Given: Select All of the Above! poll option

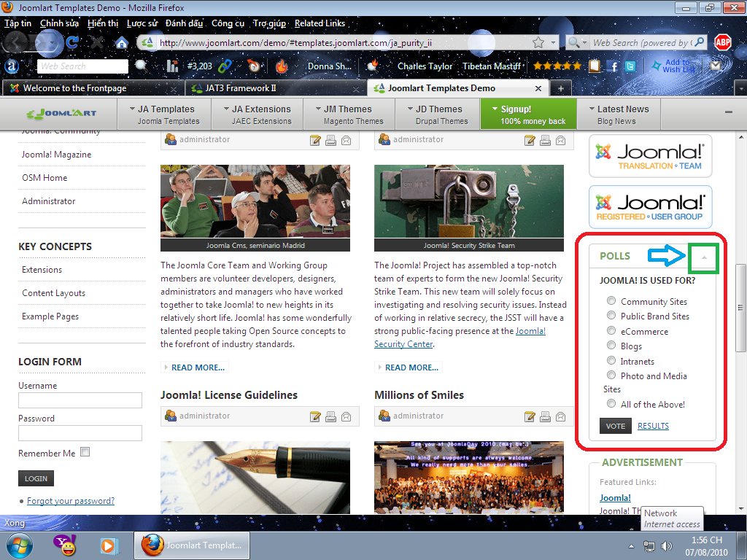Looking at the screenshot, I should (611, 404).
